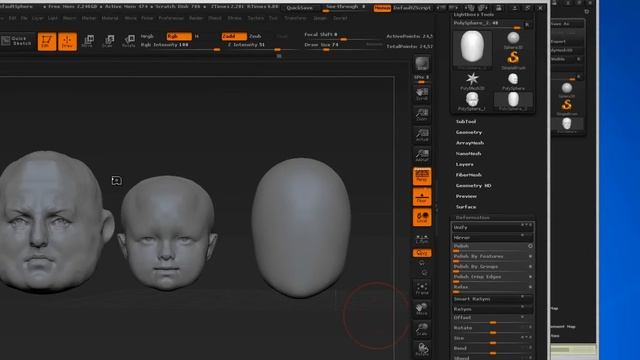Switch to the Zsub sculpt mode
This screenshot has height=360, width=640.
255,36
